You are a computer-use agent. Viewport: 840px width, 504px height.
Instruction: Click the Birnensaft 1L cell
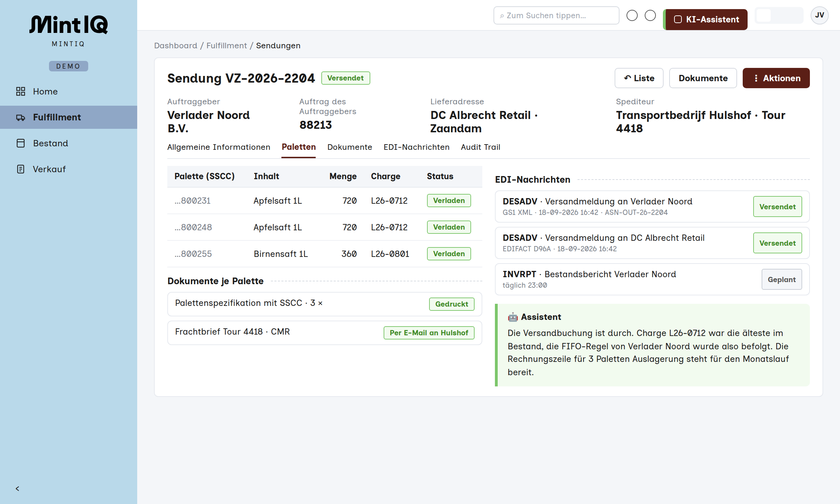281,254
